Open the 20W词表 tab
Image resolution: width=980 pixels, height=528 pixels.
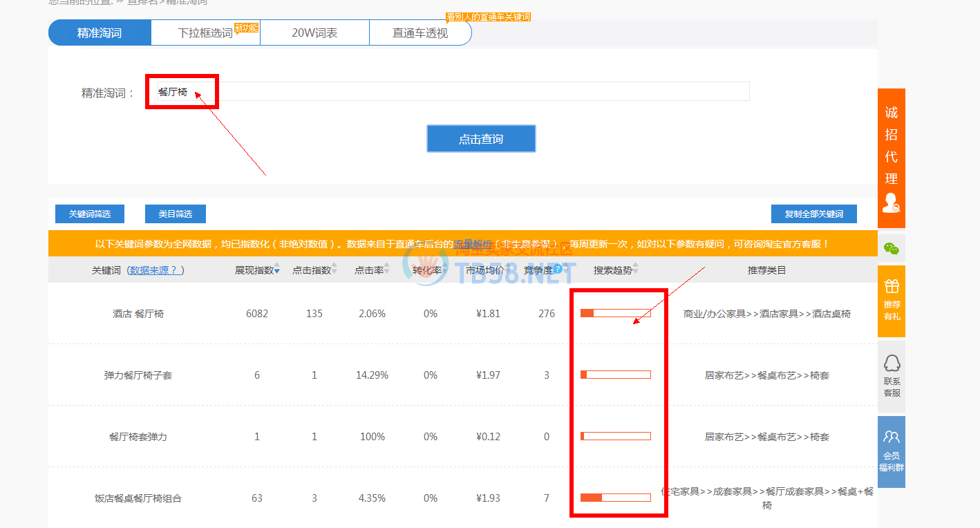pos(314,32)
